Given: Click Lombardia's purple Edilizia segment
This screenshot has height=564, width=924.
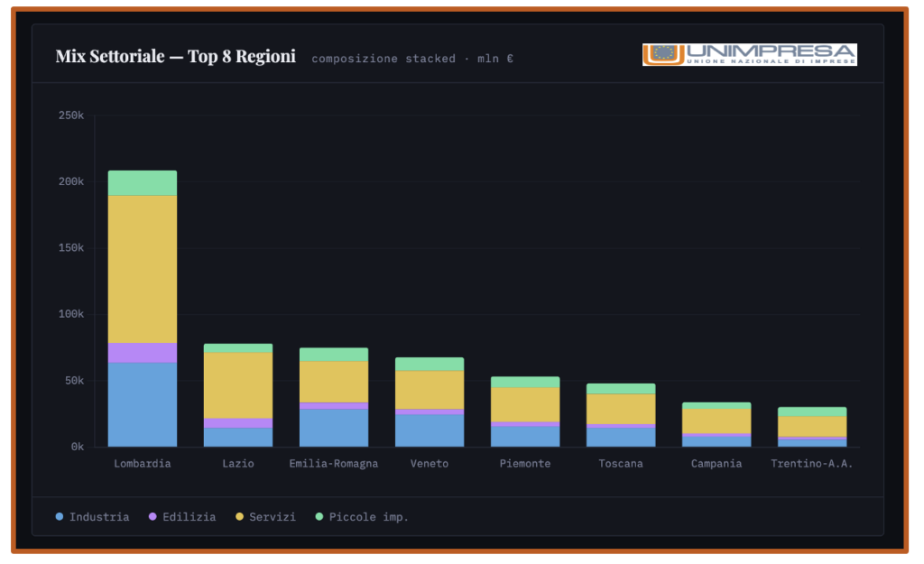Looking at the screenshot, I should [143, 353].
